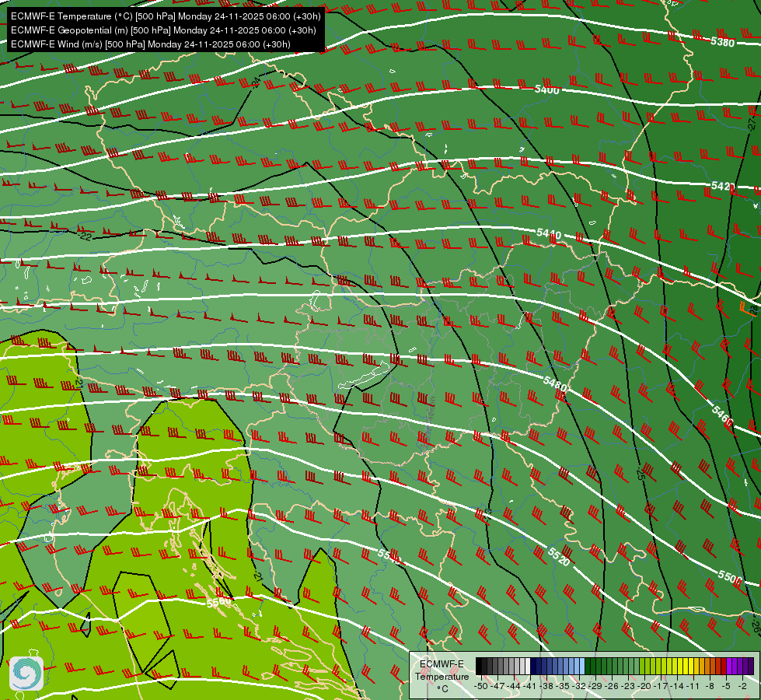Image resolution: width=761 pixels, height=700 pixels.
Task: Select the ECMWF-E Wind (m/s) title line
Action: [x=151, y=44]
